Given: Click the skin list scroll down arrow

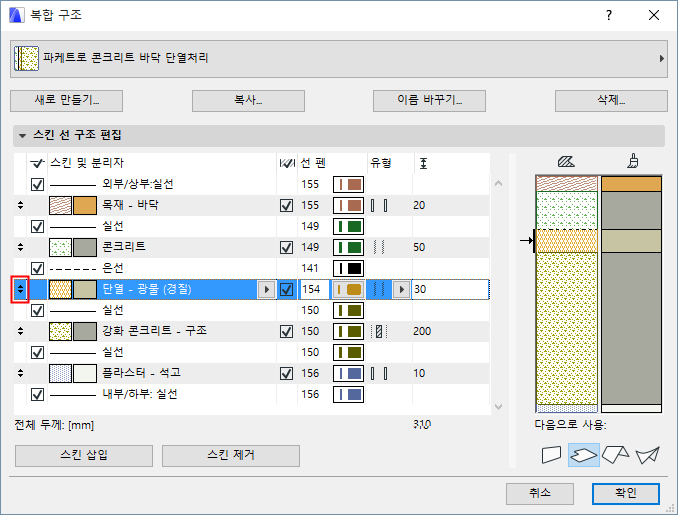Looking at the screenshot, I should [498, 406].
